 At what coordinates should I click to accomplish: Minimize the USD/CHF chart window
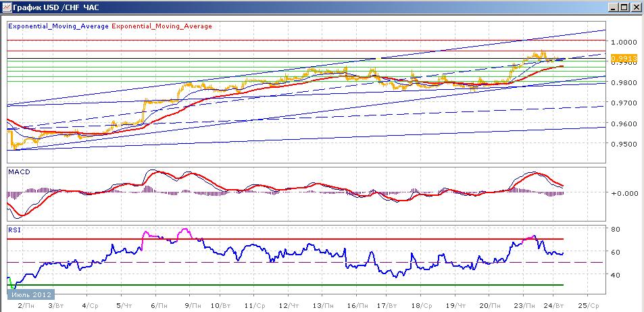coord(614,7)
